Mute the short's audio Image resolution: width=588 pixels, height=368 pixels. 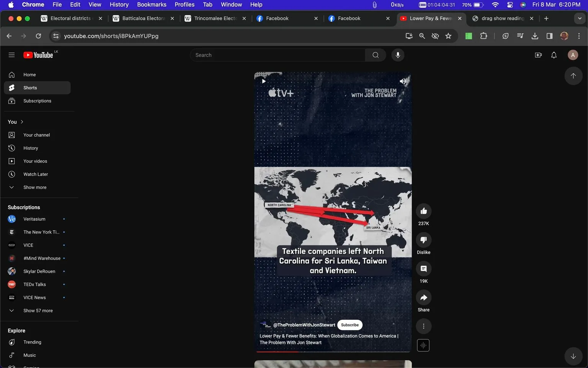click(x=403, y=81)
